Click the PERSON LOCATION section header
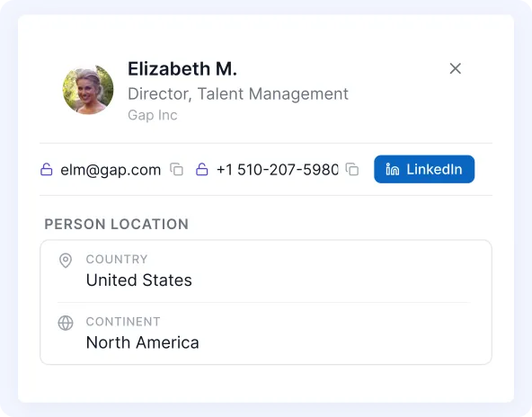 (x=117, y=225)
